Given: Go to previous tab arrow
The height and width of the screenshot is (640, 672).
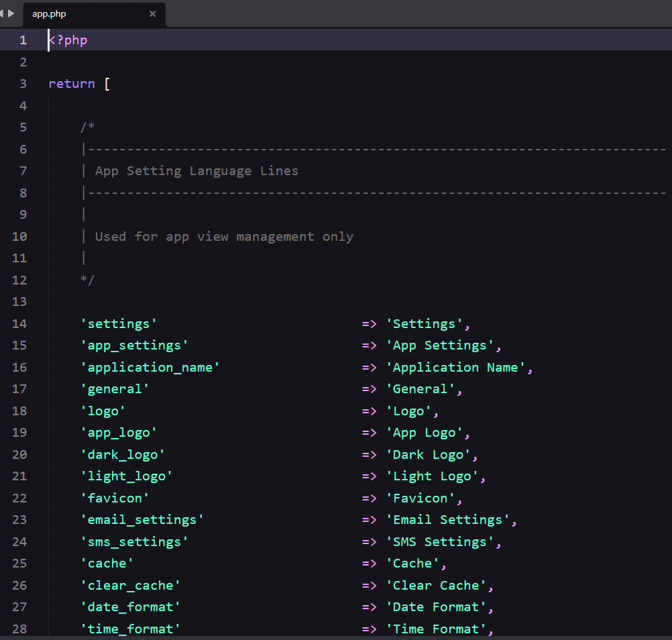Looking at the screenshot, I should [2, 13].
